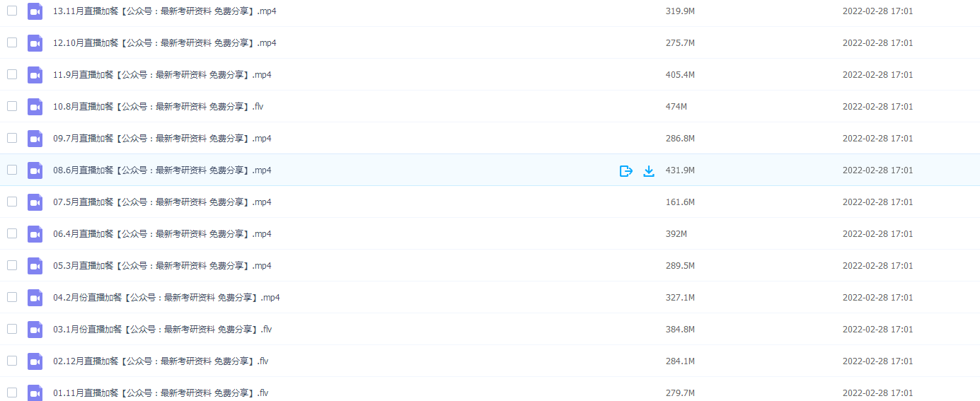The image size is (980, 401).
Task: Select the checkbox for 05.3月直播加餐
Action: coord(12,265)
